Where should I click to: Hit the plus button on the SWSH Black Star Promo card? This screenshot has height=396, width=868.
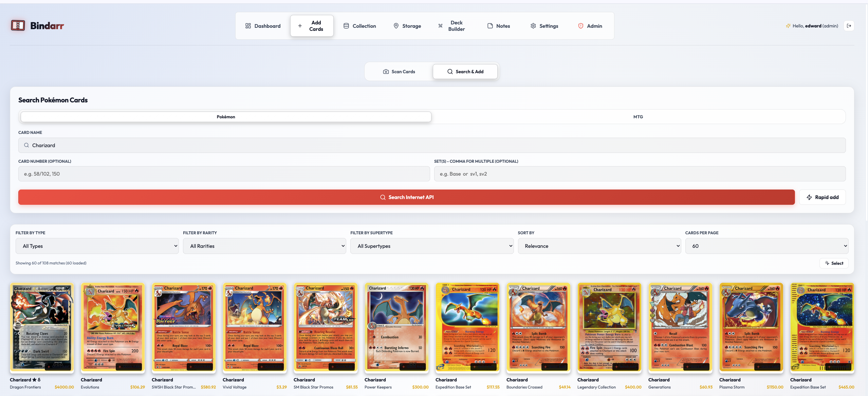pos(200,367)
